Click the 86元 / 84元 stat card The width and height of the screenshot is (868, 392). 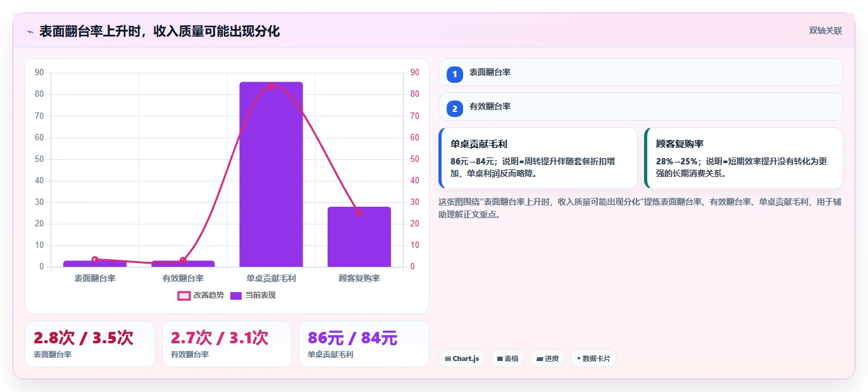364,344
